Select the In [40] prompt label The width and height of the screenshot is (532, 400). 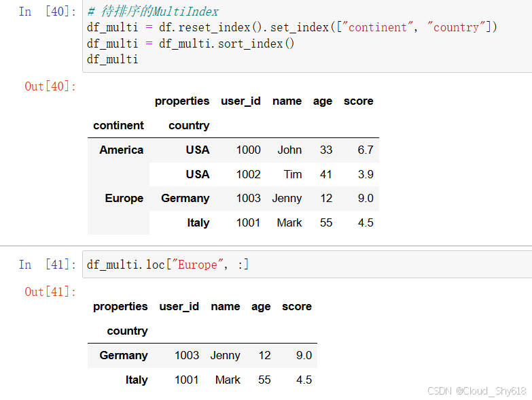point(47,11)
